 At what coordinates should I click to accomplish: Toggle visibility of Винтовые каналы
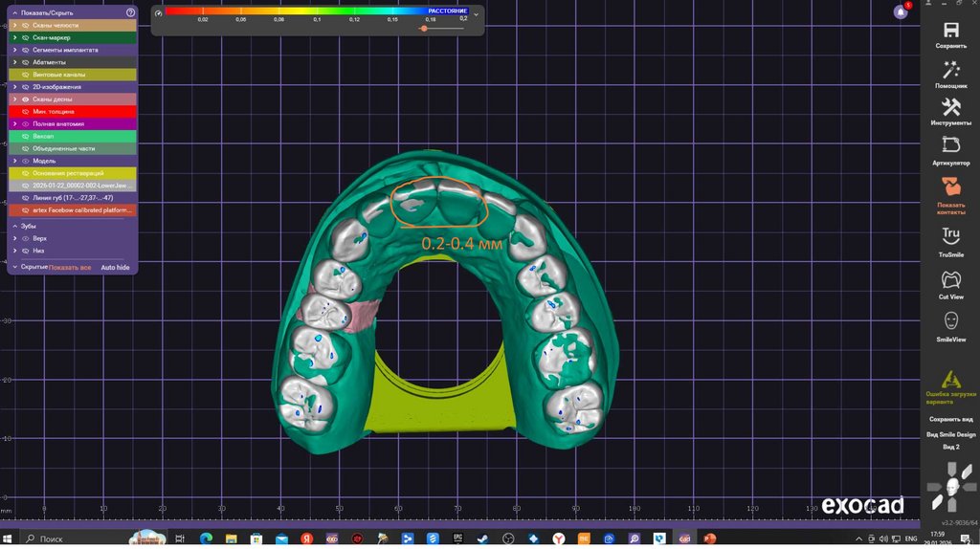point(26,75)
